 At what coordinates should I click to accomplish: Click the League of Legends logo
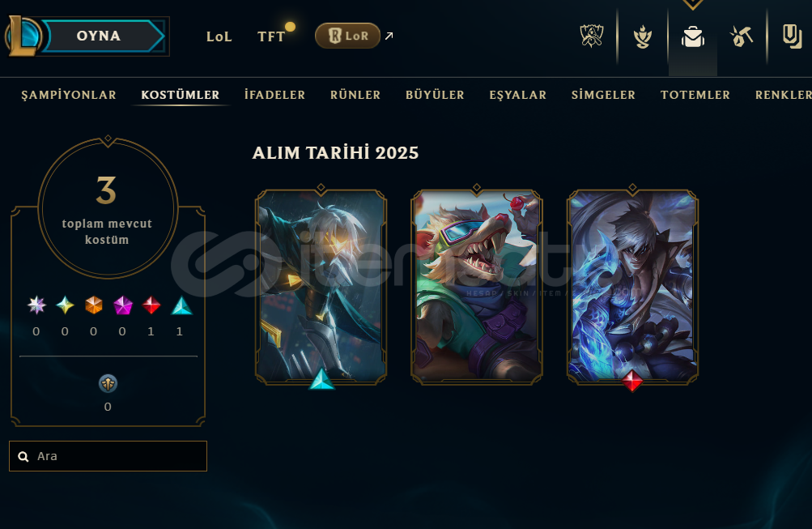pyautogui.click(x=22, y=36)
